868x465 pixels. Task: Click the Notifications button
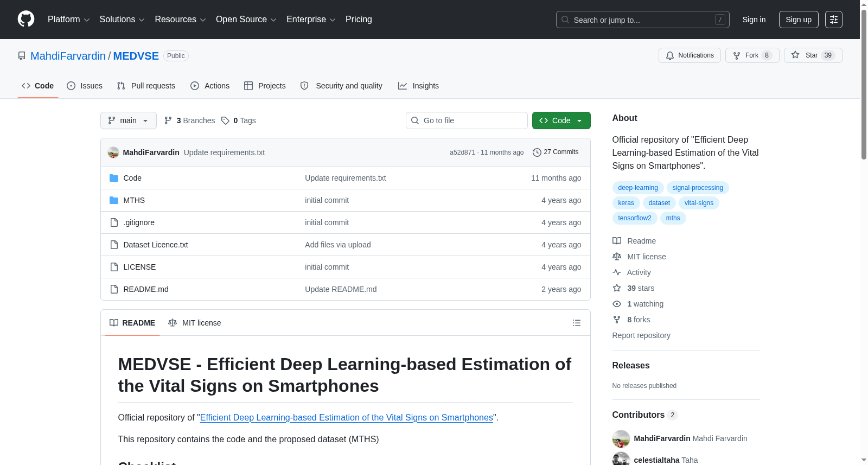tap(690, 55)
